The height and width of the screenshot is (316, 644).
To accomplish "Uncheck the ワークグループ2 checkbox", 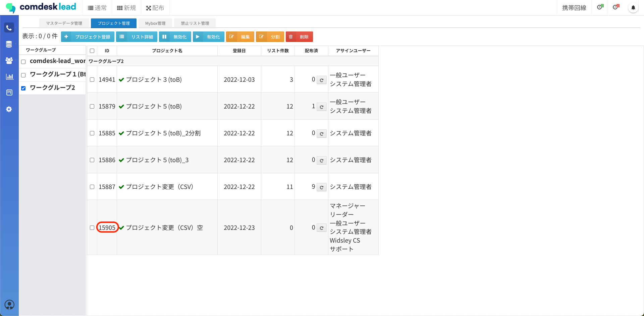I will click(x=23, y=88).
